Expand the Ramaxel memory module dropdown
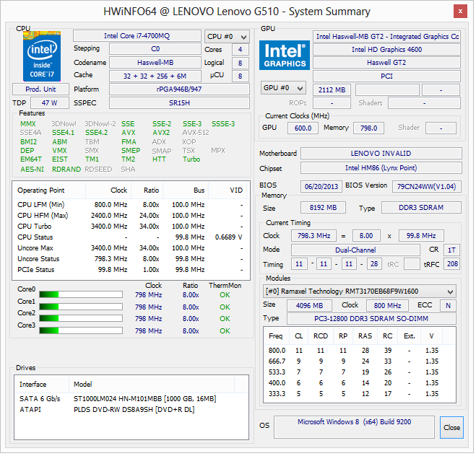The image size is (476, 456). (x=360, y=291)
